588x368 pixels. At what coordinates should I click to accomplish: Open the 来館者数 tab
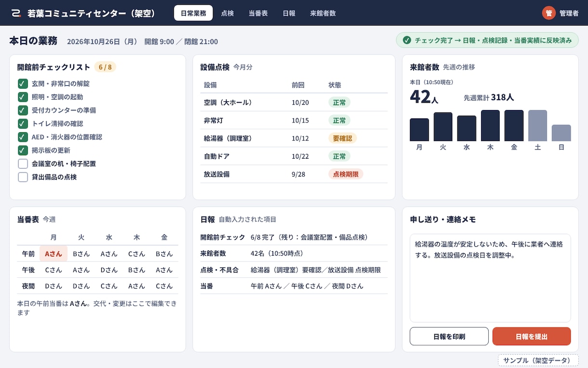coord(323,13)
